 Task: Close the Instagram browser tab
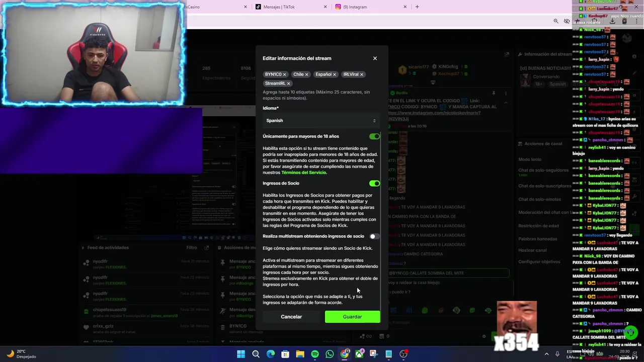(x=405, y=7)
